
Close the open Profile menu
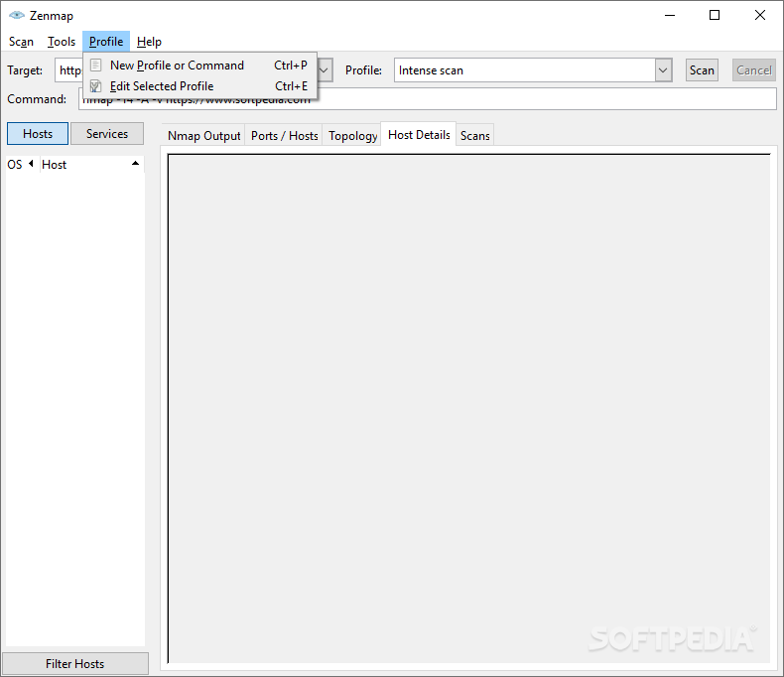tap(106, 42)
